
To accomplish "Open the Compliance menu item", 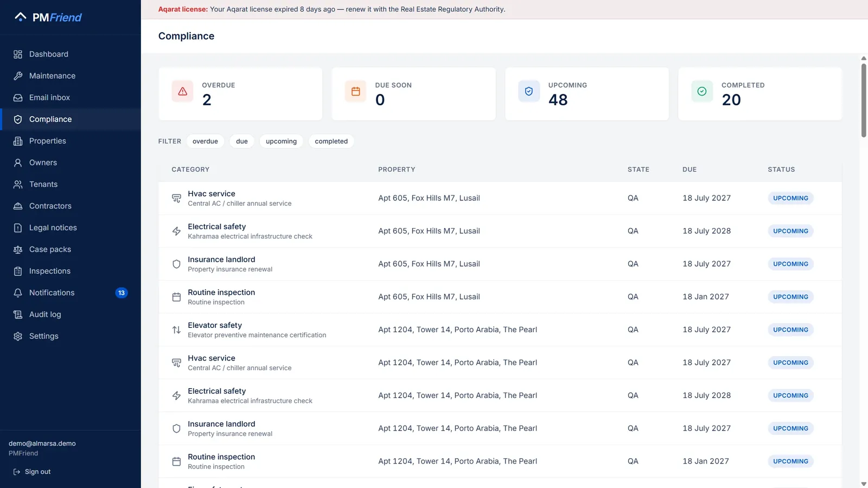I will point(71,119).
